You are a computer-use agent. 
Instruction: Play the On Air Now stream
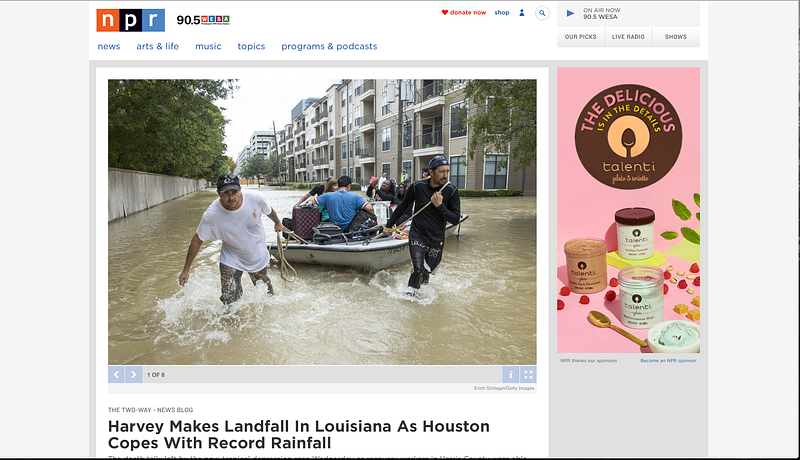tap(570, 13)
